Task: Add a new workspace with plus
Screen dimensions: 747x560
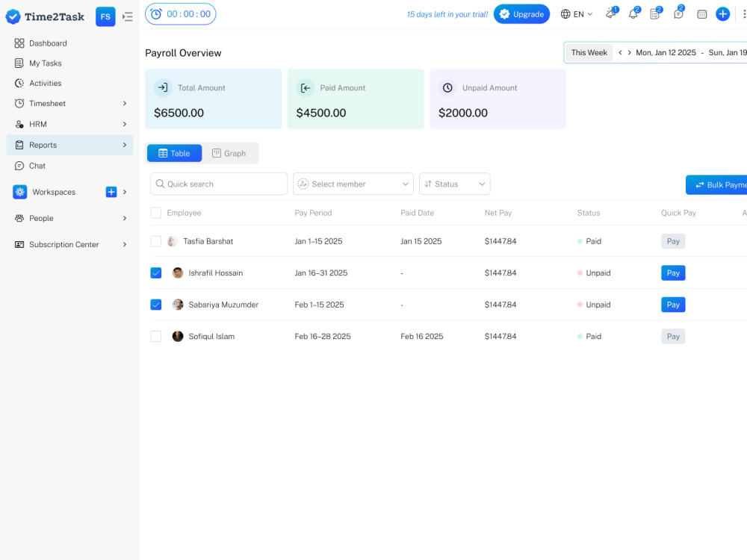Action: pos(111,192)
